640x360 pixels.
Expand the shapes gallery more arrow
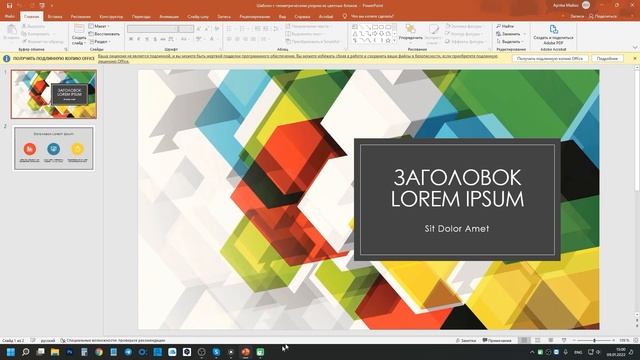[395, 41]
